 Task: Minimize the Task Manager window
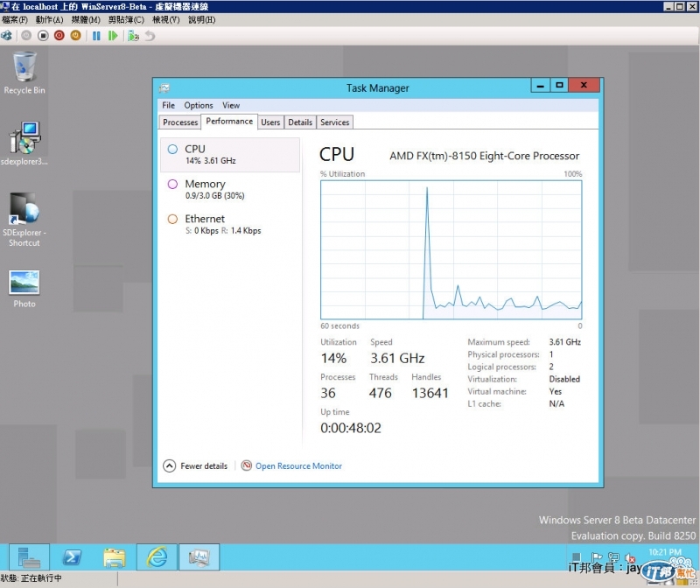coord(540,85)
